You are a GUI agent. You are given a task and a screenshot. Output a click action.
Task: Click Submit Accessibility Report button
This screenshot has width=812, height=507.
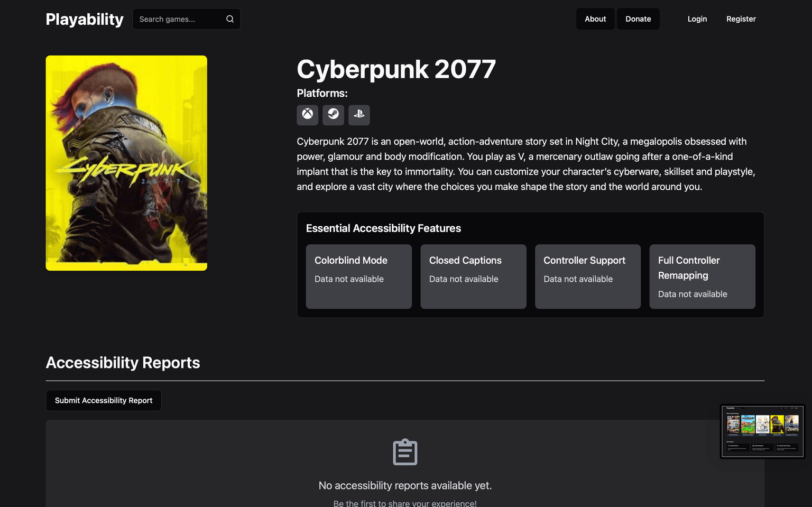click(104, 400)
